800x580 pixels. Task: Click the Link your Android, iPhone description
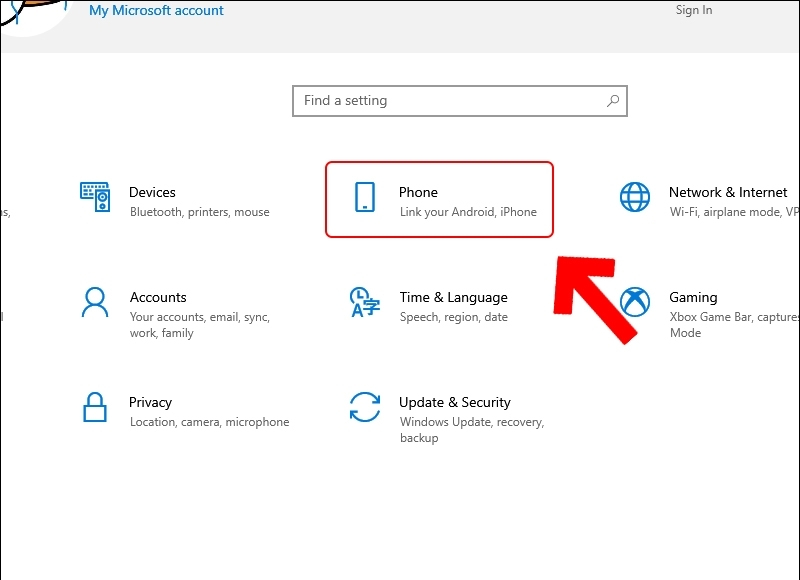(468, 212)
